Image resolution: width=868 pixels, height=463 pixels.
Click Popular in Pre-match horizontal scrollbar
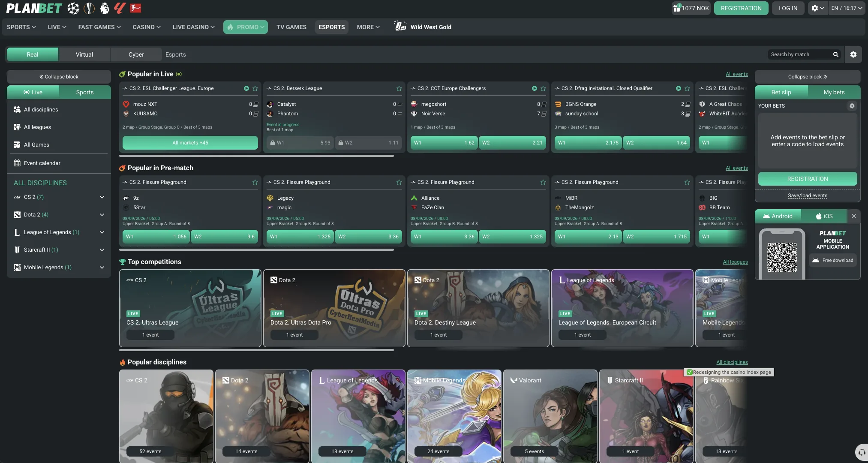click(256, 250)
